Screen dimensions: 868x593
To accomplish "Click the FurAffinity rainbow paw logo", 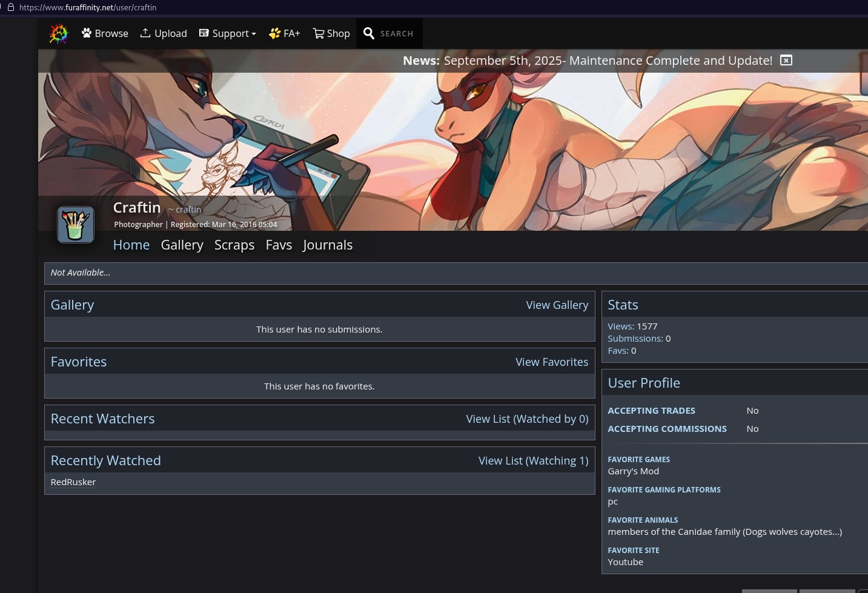I will [58, 33].
